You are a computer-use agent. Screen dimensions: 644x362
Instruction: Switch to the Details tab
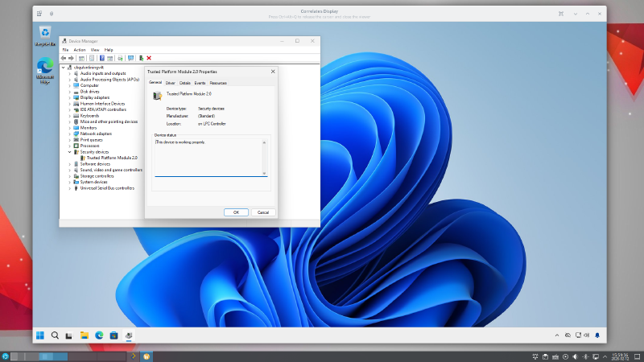click(x=185, y=83)
